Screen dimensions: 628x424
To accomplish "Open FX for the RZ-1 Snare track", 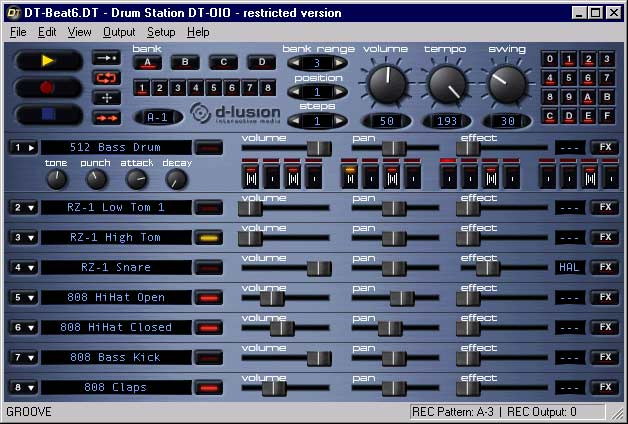I will click(x=604, y=267).
